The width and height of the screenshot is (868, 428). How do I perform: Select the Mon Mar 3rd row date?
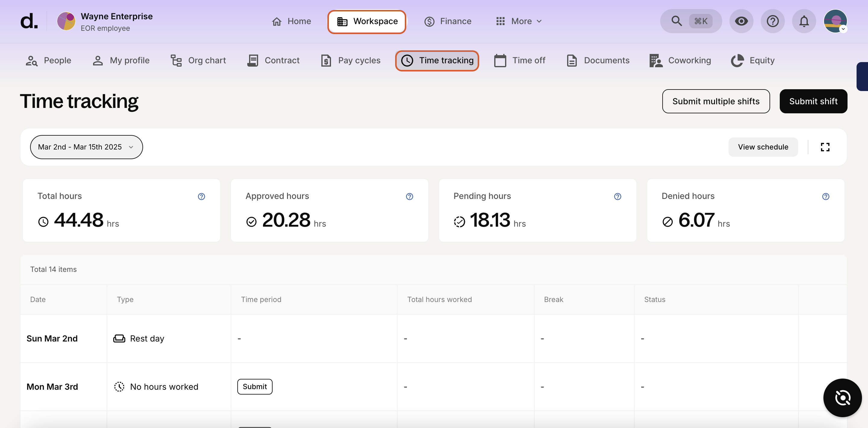52,387
